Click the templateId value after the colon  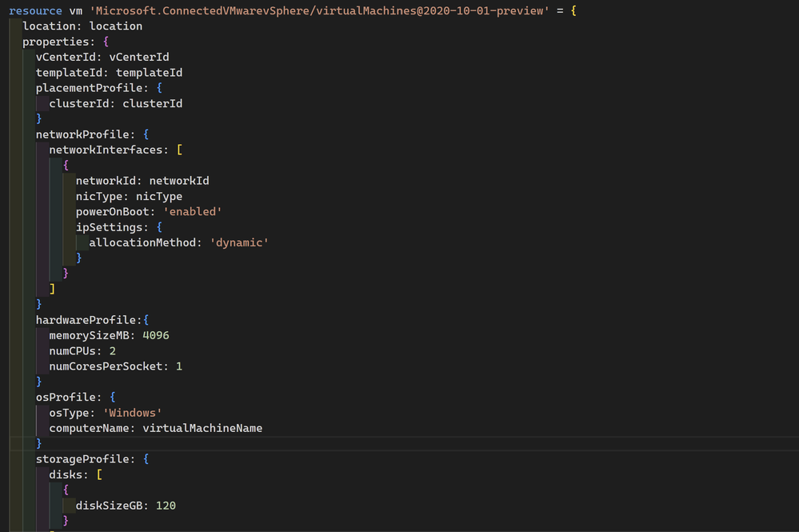pyautogui.click(x=149, y=73)
